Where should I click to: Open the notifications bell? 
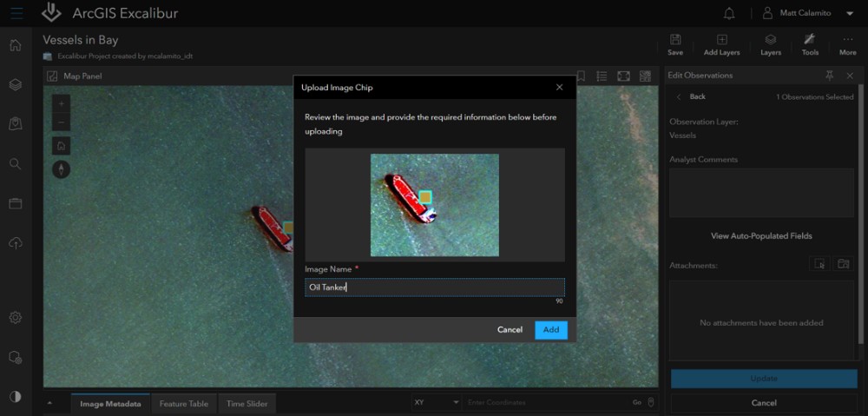tap(730, 14)
